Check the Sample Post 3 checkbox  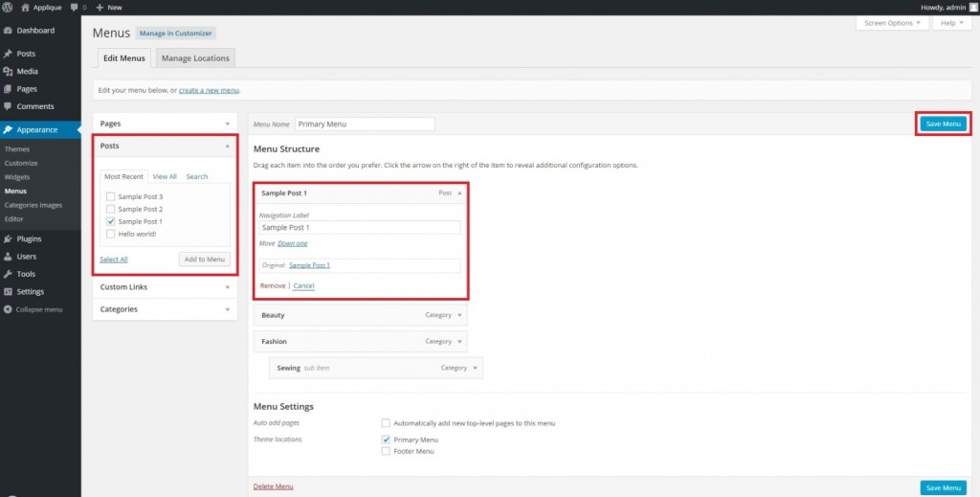[111, 196]
